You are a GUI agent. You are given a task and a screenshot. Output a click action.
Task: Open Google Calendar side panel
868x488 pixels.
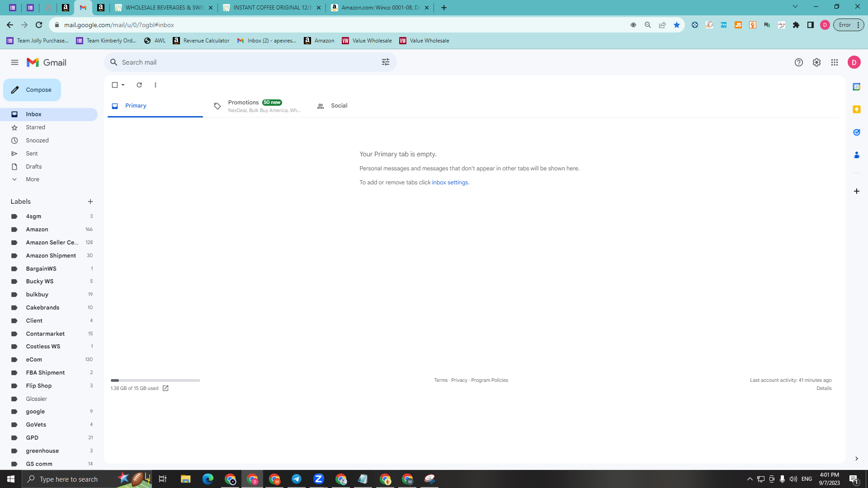click(856, 87)
